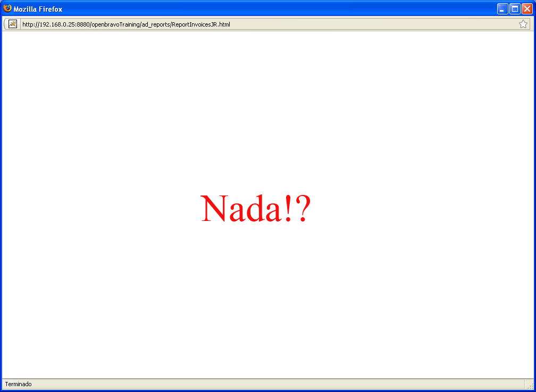Click the red "Nada!?" text
Viewport: 536px width, 392px height.
coord(256,208)
